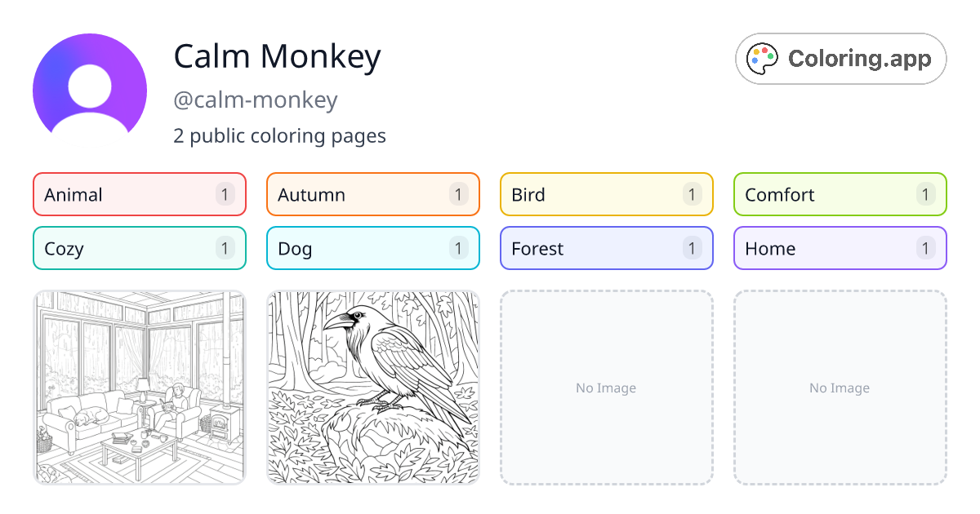This screenshot has height=514, width=980.
Task: Click the first No Image placeholder
Action: click(606, 388)
